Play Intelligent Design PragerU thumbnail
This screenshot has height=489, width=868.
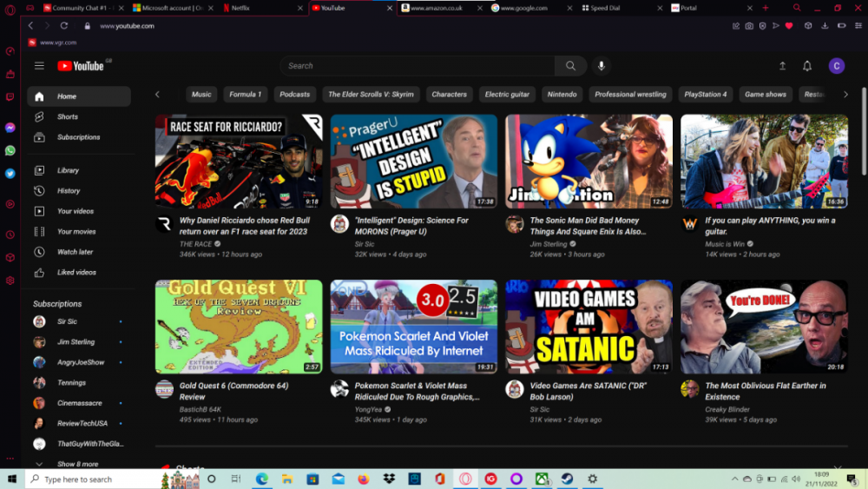[x=413, y=162]
